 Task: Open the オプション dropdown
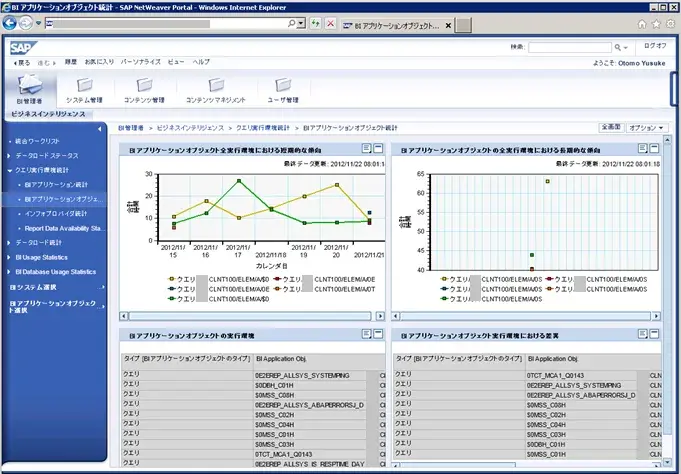coord(648,128)
